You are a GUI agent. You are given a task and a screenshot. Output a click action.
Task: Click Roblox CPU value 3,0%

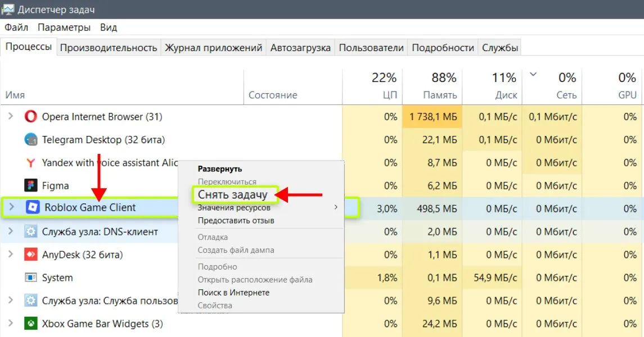(x=387, y=209)
